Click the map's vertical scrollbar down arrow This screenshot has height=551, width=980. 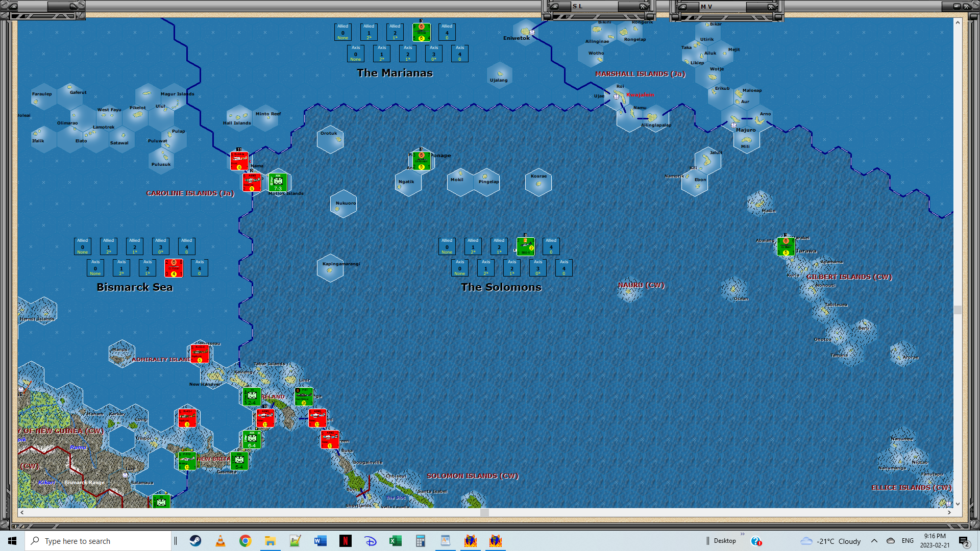pyautogui.click(x=958, y=504)
